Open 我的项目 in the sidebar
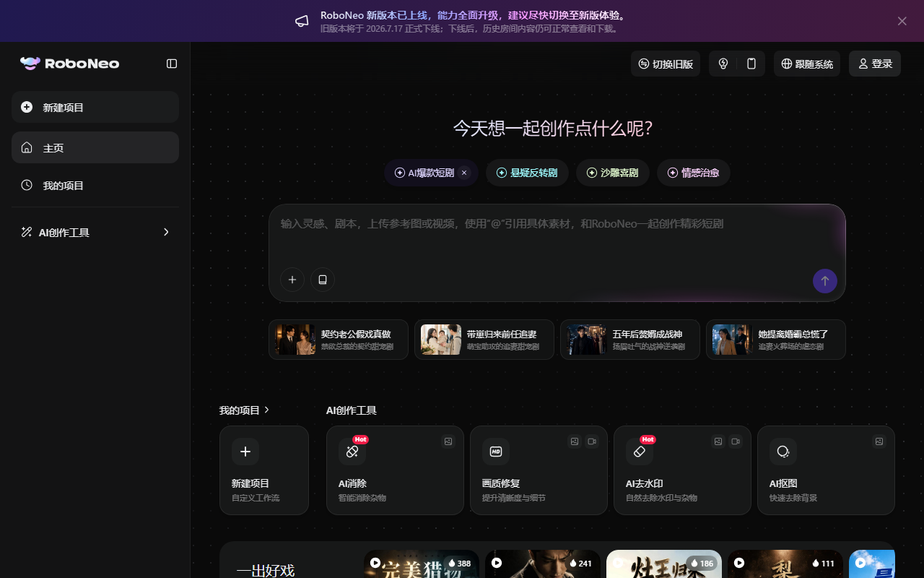Viewport: 924px width, 578px height. [95, 185]
